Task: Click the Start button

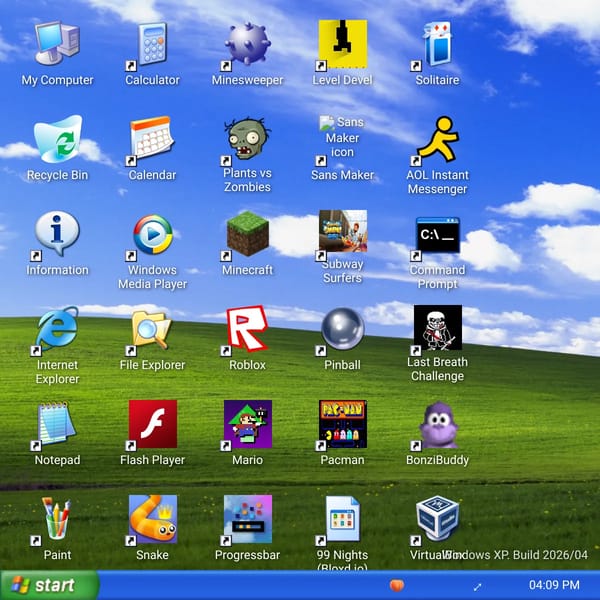Action: pos(49,585)
